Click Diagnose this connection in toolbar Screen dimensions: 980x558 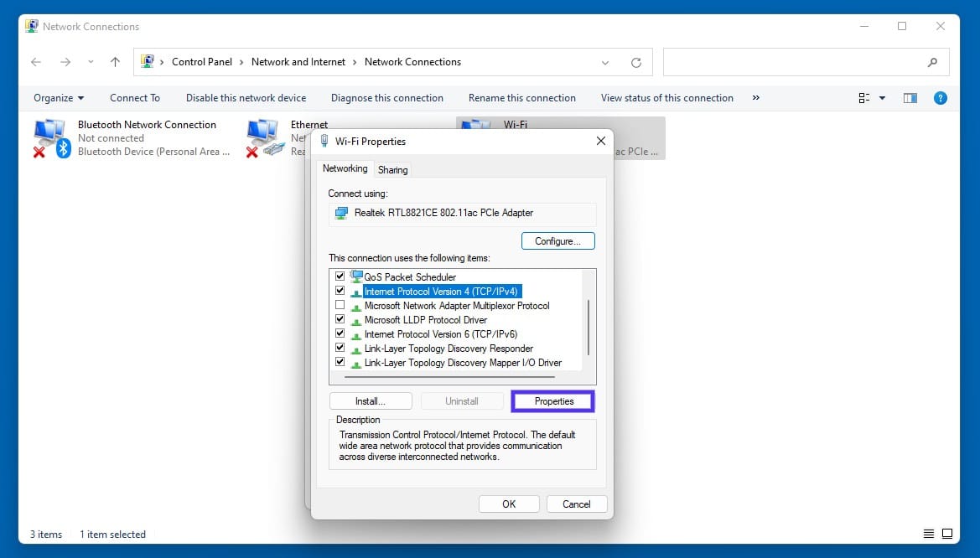tap(386, 98)
